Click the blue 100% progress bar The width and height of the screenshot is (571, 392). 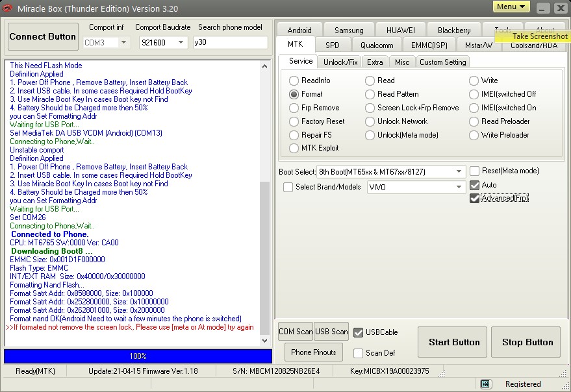point(138,356)
